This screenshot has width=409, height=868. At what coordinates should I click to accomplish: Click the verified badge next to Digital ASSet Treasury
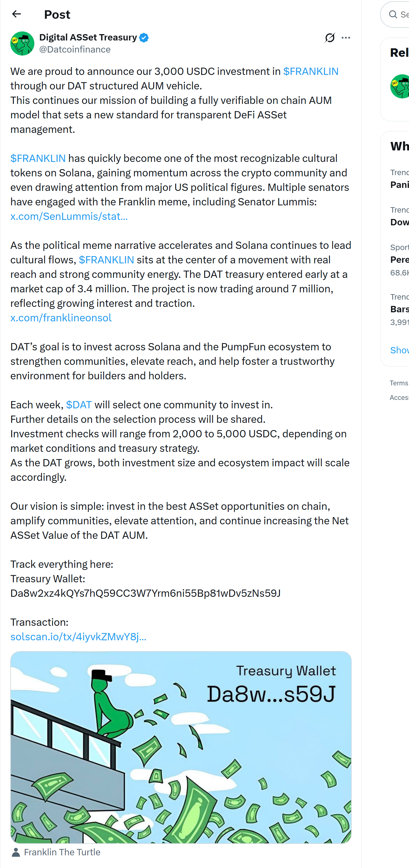[x=143, y=38]
